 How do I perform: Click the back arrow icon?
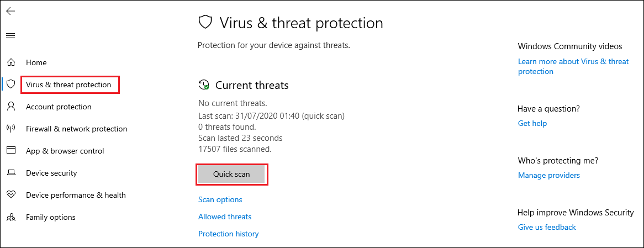click(x=10, y=11)
